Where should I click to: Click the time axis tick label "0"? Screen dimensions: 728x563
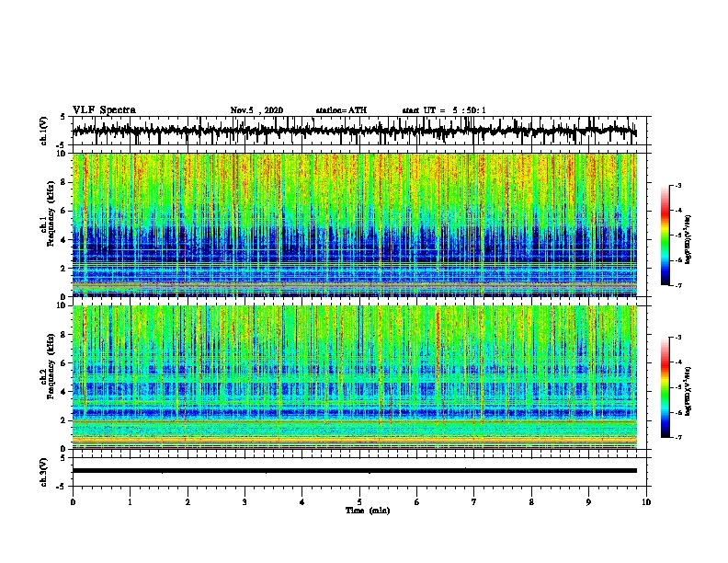(73, 502)
